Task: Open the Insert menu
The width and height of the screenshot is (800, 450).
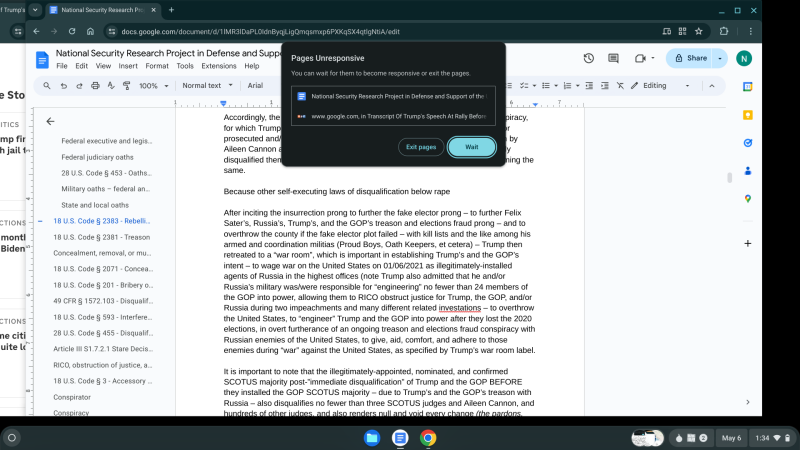Action: pos(128,66)
